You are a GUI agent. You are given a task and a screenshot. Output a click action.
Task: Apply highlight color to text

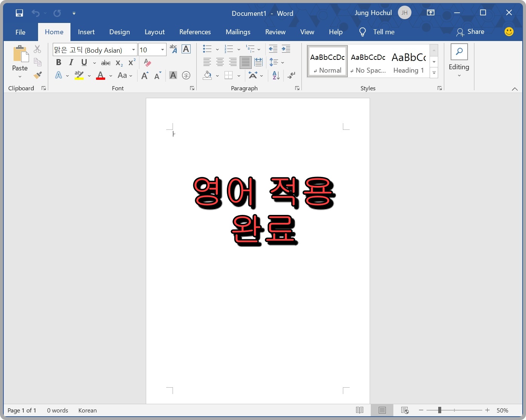[79, 75]
